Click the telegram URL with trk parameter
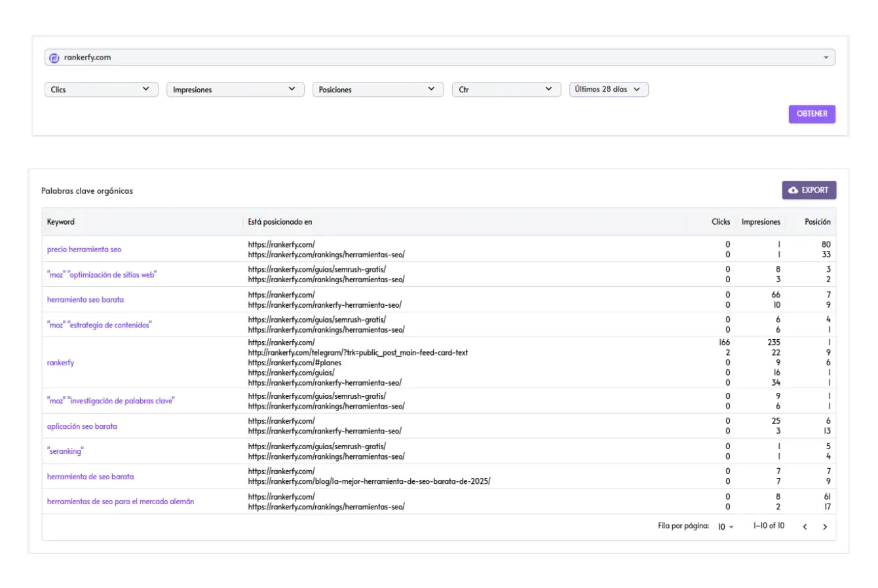 coord(358,352)
